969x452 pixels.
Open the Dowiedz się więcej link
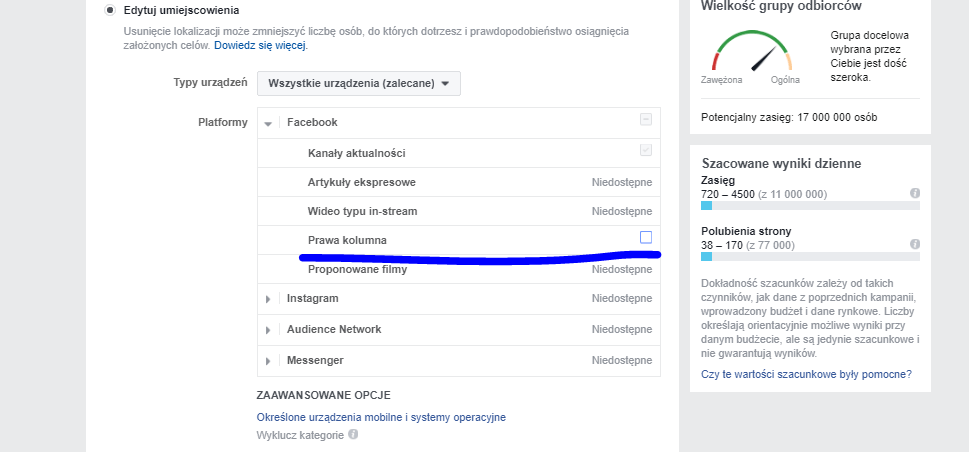tap(260, 45)
